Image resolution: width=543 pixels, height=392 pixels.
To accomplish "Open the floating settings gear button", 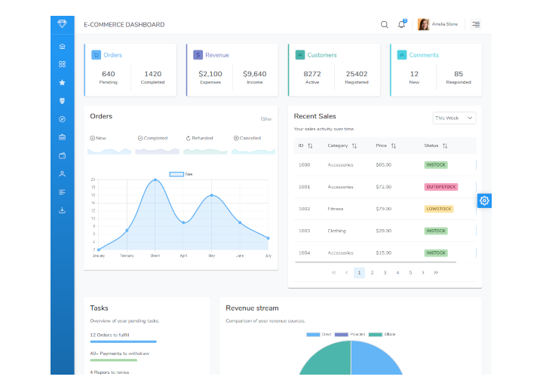I will tap(484, 201).
